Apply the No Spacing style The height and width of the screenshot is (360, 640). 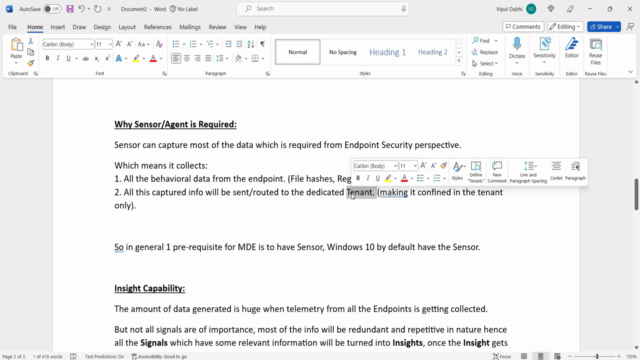(x=343, y=52)
